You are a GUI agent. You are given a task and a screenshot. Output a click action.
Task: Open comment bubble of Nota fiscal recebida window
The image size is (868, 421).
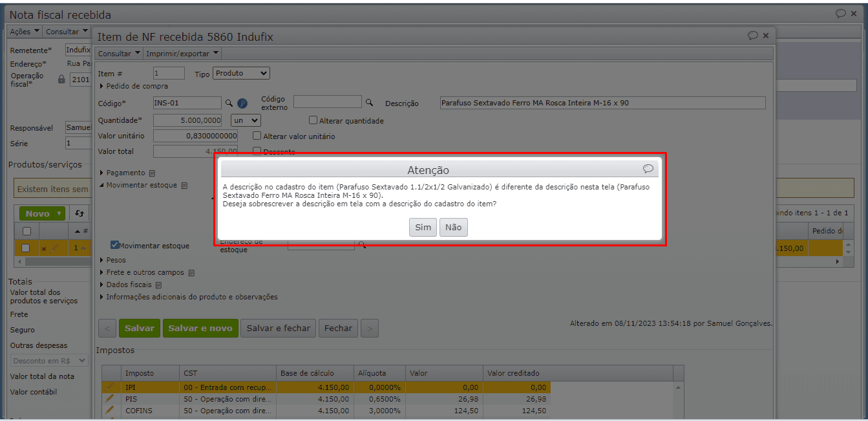(x=841, y=14)
